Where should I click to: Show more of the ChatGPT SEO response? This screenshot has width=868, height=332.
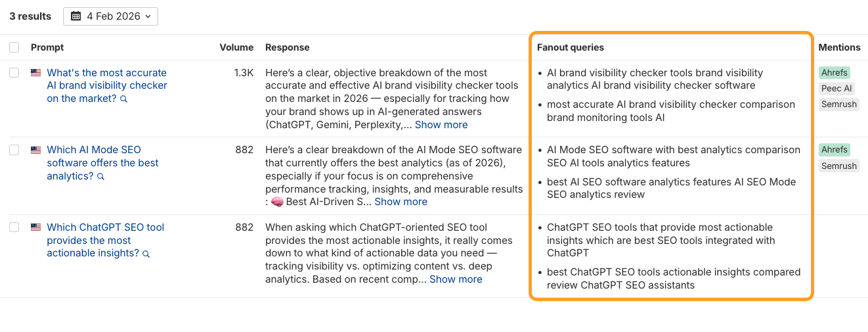(456, 279)
